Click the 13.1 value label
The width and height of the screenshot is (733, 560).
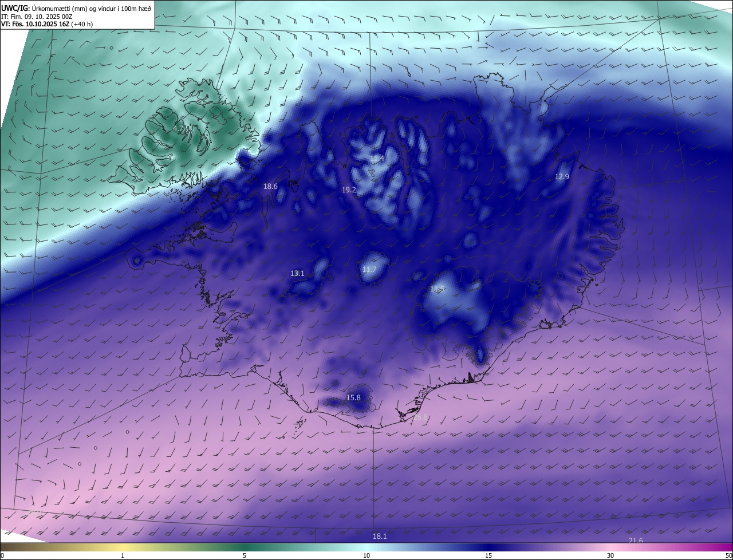tap(297, 274)
